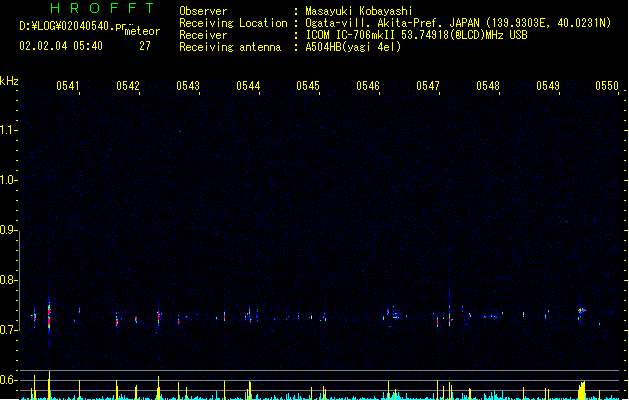The height and width of the screenshot is (400, 629).
Task: Click the 0.6 kHz axis label
Action: point(8,380)
